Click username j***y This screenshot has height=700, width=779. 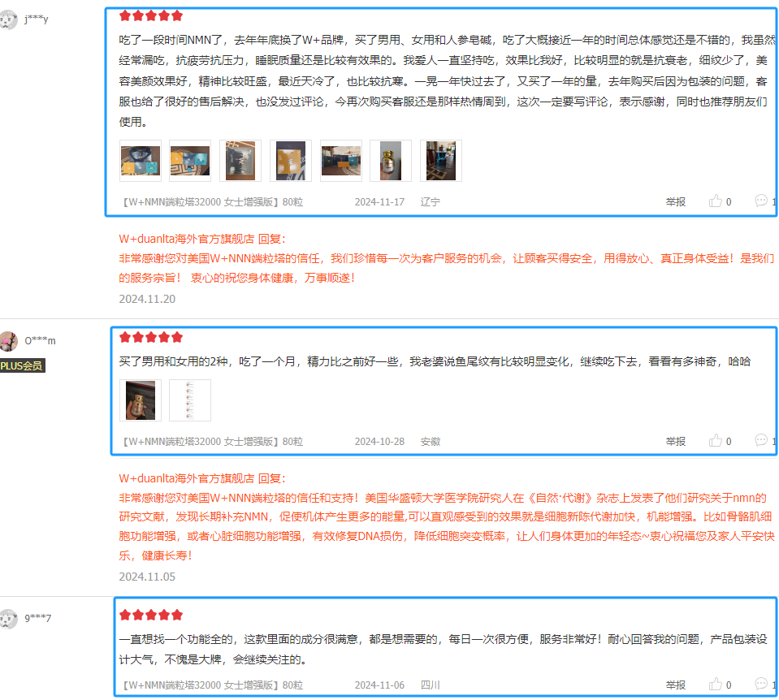click(x=37, y=19)
